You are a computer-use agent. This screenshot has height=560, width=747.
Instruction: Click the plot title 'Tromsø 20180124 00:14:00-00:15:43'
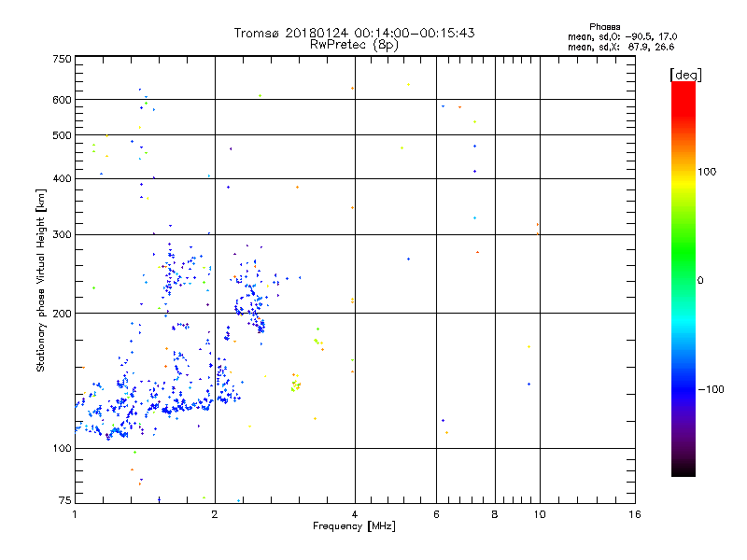(354, 33)
